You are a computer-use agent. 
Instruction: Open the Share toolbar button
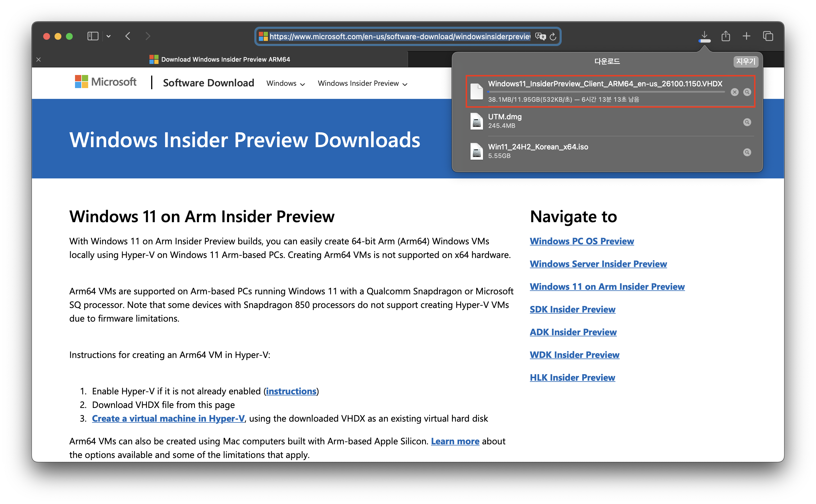pyautogui.click(x=726, y=36)
